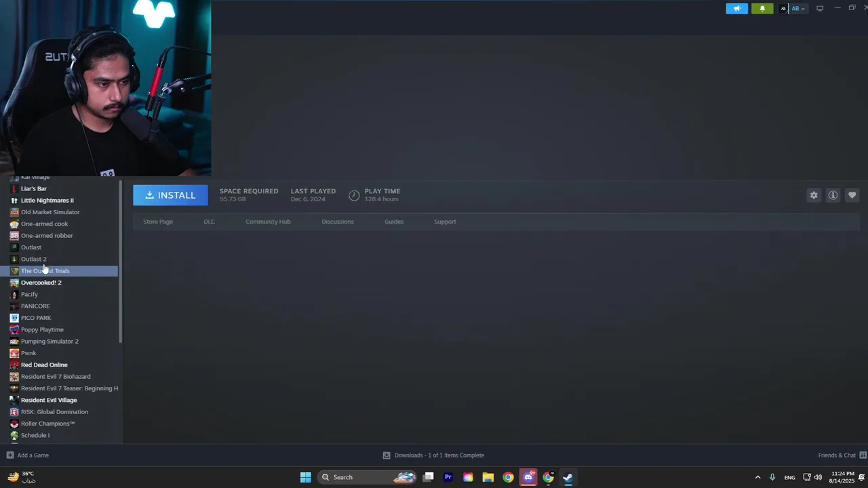Add game to favorites heart icon

tap(852, 195)
